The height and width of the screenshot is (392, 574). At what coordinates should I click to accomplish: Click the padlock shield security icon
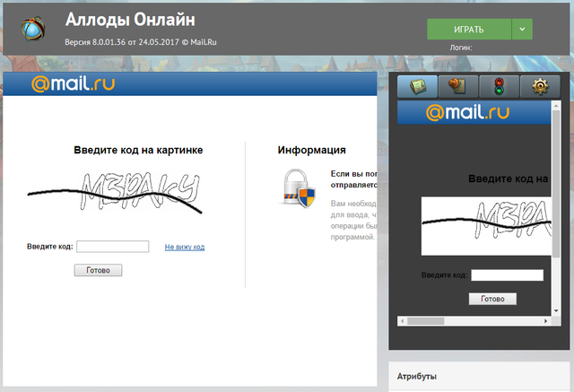(300, 187)
